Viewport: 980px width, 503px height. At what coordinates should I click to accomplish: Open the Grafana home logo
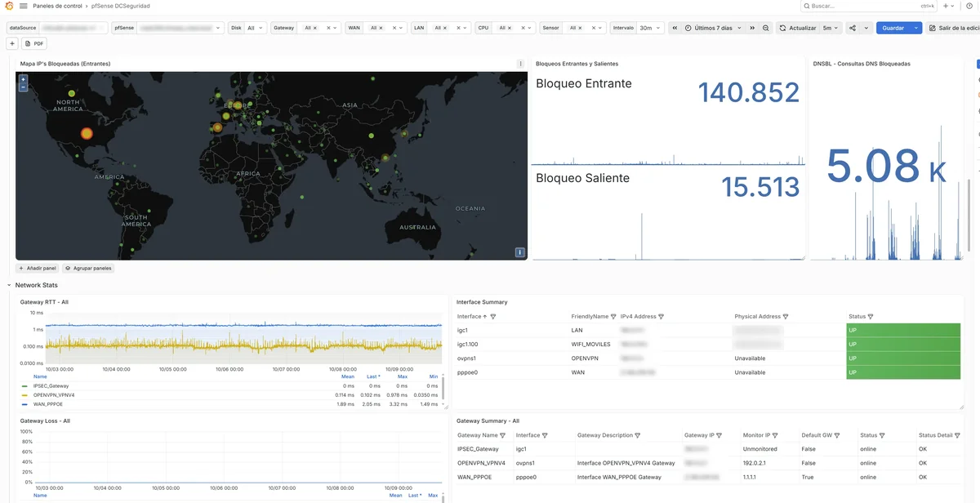(9, 6)
